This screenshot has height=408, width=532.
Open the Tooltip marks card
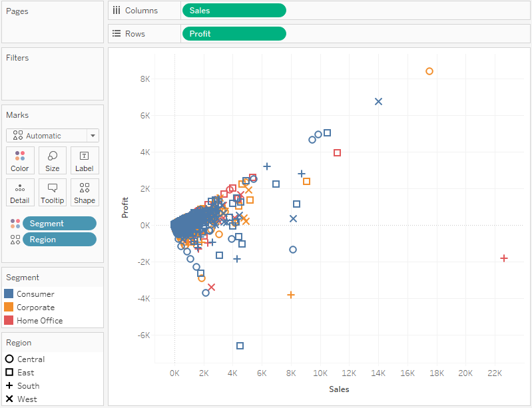point(53,192)
